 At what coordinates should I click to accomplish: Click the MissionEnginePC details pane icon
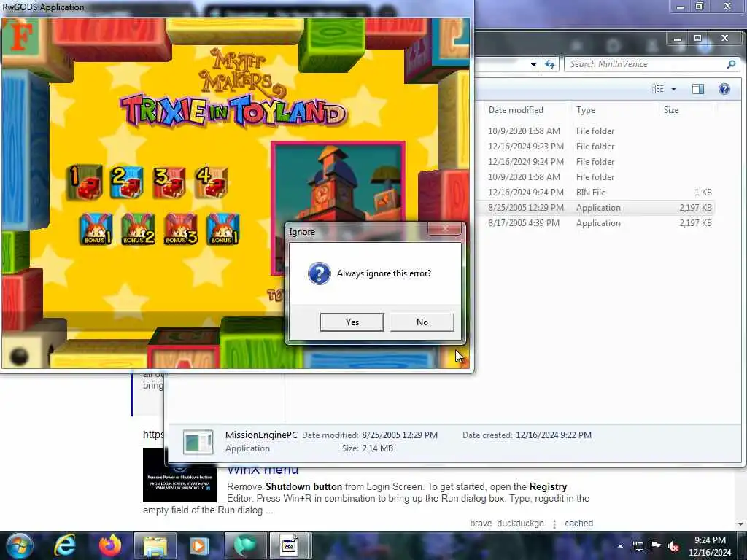[x=198, y=442]
